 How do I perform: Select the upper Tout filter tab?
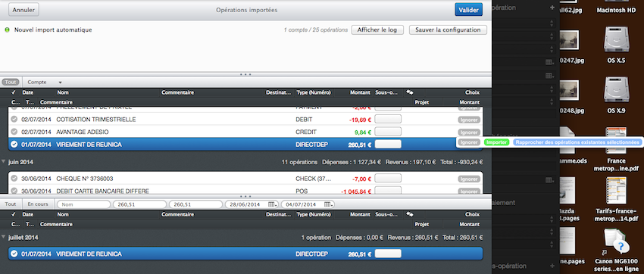pos(11,82)
